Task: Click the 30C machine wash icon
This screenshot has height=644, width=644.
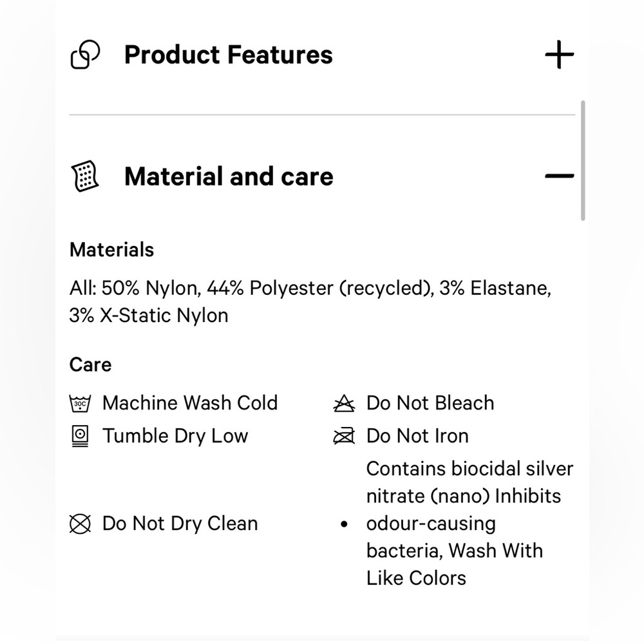Action: pos(80,403)
